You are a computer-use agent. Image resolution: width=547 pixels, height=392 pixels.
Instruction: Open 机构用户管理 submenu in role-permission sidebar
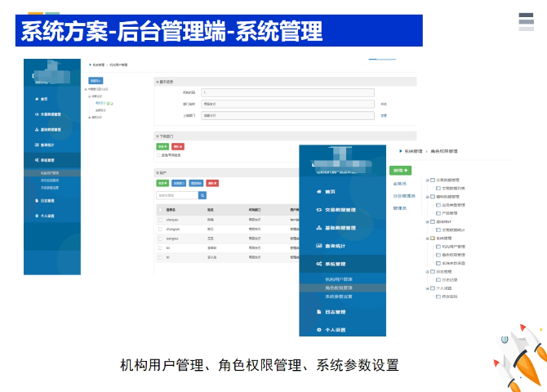coord(339,279)
